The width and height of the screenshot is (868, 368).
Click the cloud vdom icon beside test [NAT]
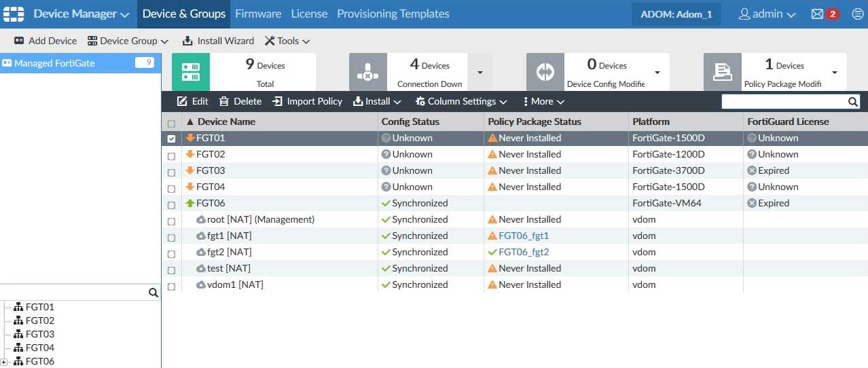201,268
